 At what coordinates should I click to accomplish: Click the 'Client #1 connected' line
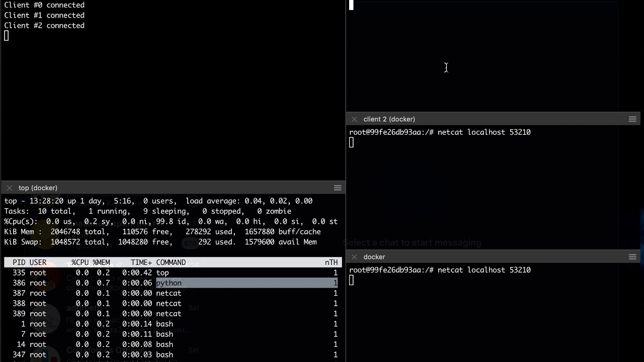44,15
